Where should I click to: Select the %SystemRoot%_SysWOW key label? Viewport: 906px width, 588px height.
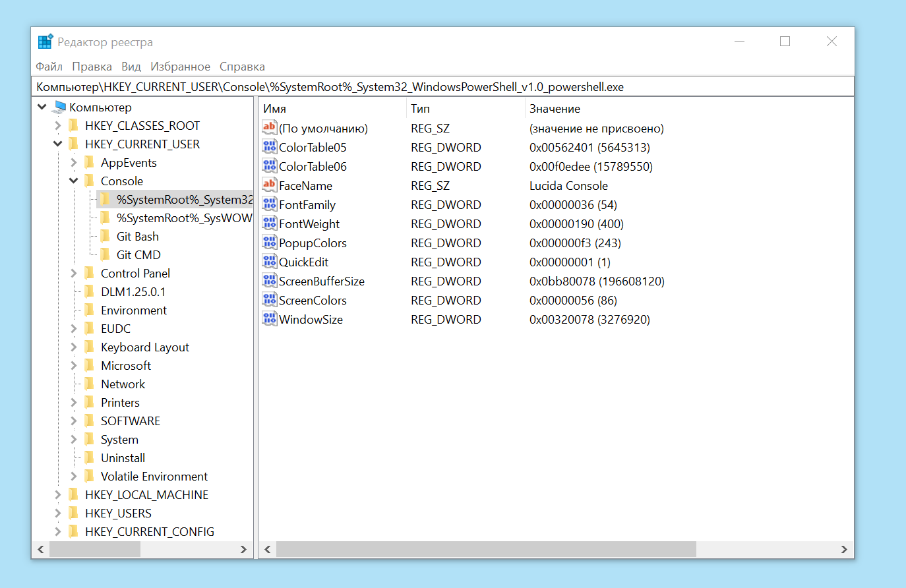click(x=184, y=218)
